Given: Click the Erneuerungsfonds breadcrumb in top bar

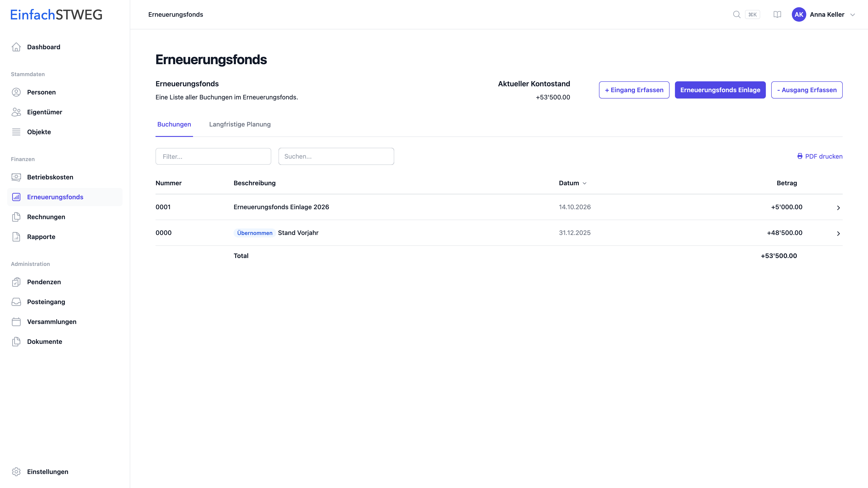Looking at the screenshot, I should (176, 14).
